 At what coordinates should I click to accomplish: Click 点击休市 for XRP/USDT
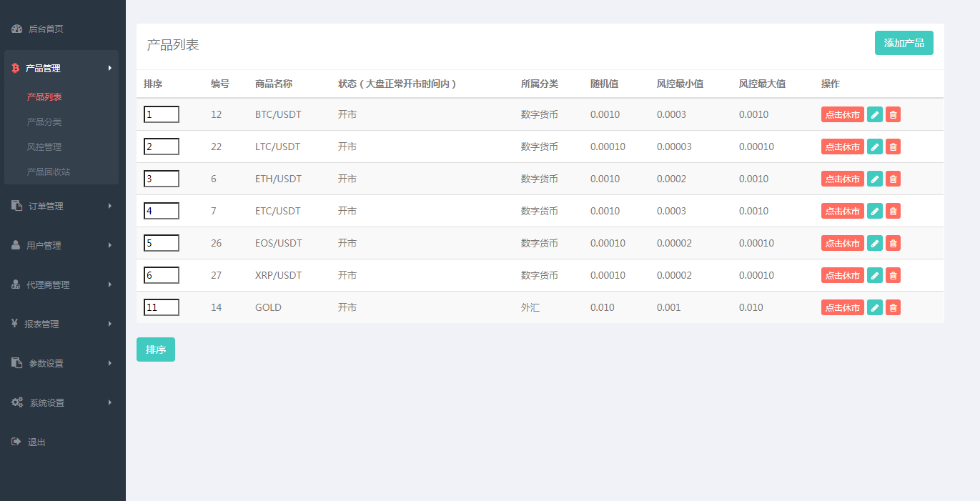click(x=843, y=275)
